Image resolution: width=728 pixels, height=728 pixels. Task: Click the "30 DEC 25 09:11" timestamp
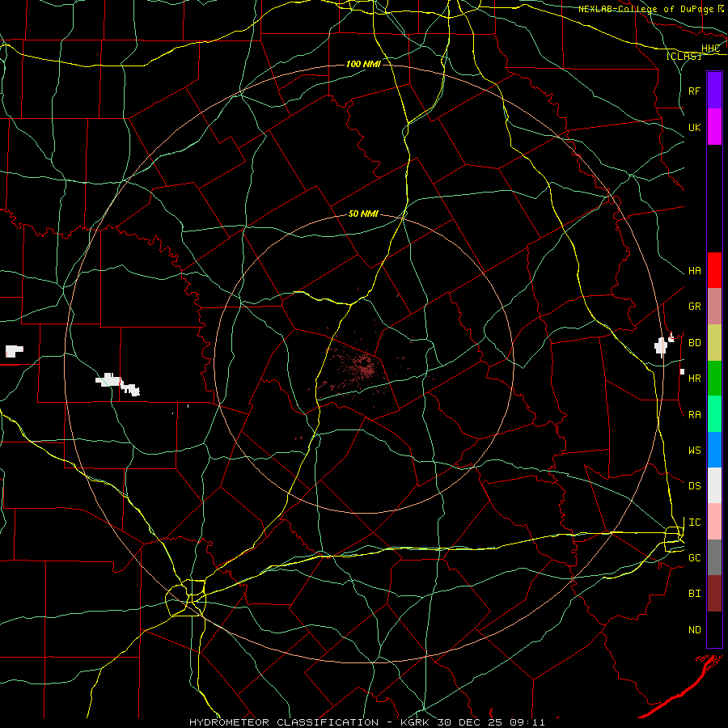(x=491, y=722)
